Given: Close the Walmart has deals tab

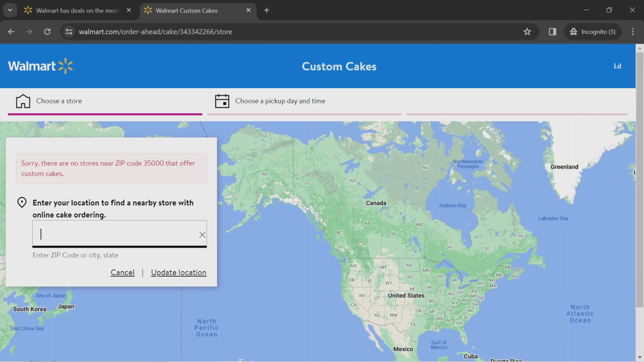Looking at the screenshot, I should pos(129,10).
